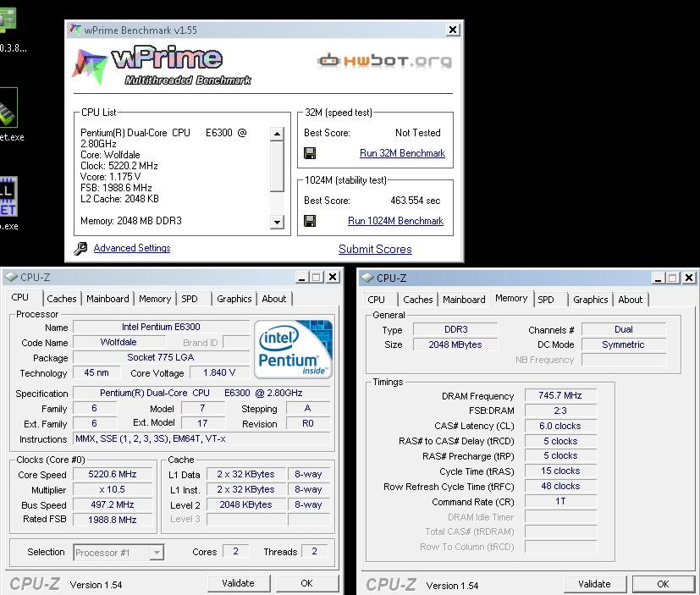
Task: Select Memory tab in right CPU-Z window
Action: coord(511,298)
